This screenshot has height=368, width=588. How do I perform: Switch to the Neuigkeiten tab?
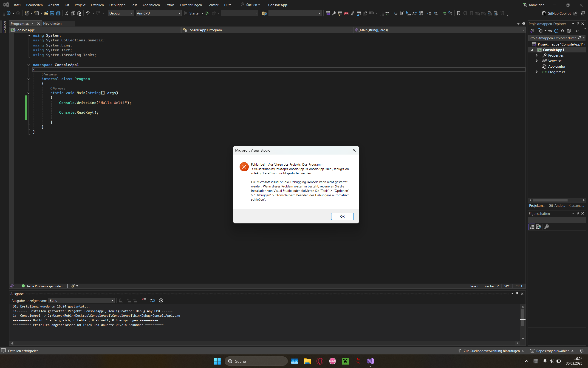click(52, 24)
